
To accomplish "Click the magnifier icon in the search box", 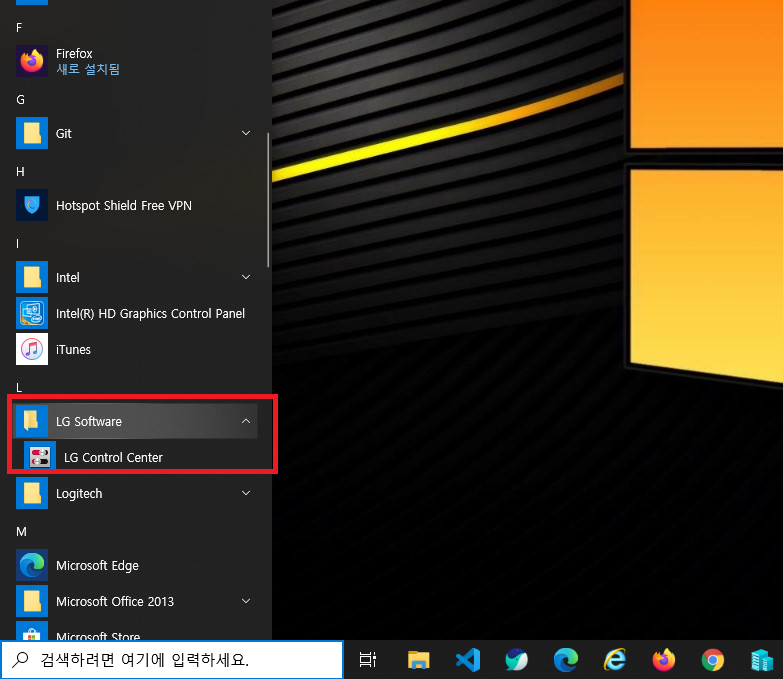I will [20, 660].
